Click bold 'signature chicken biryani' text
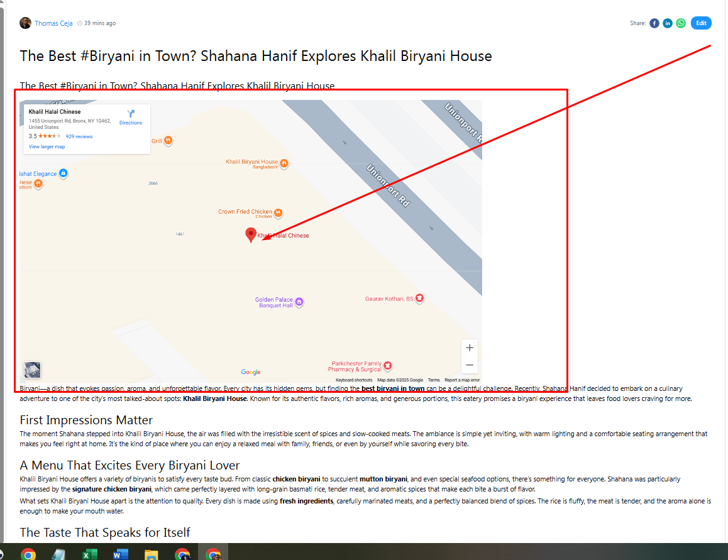Screen dimensions: 728x560 111,489
